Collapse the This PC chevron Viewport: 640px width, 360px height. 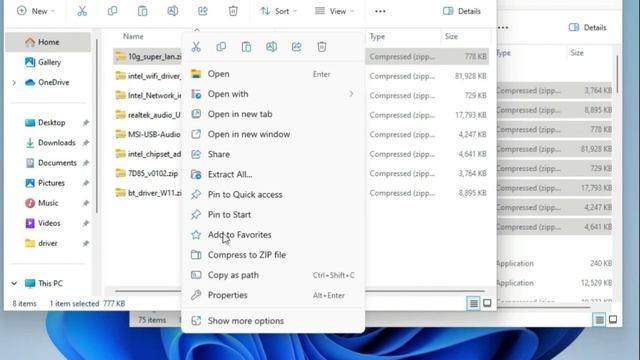point(14,283)
